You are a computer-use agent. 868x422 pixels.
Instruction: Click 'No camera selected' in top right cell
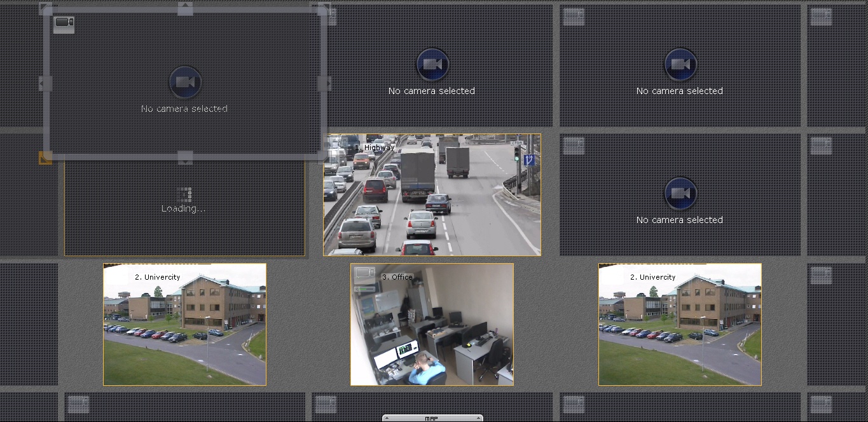[x=680, y=91]
